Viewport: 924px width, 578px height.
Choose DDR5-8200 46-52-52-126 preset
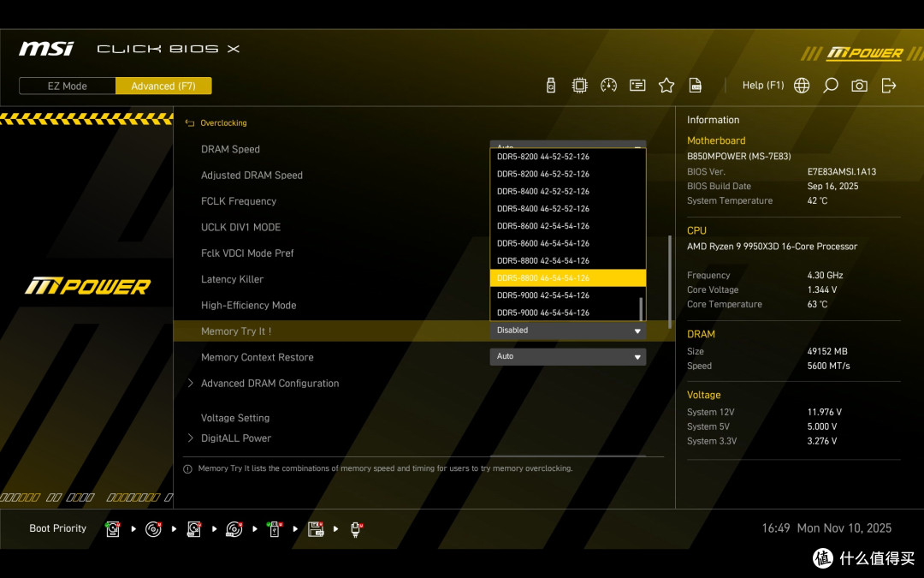pos(568,174)
